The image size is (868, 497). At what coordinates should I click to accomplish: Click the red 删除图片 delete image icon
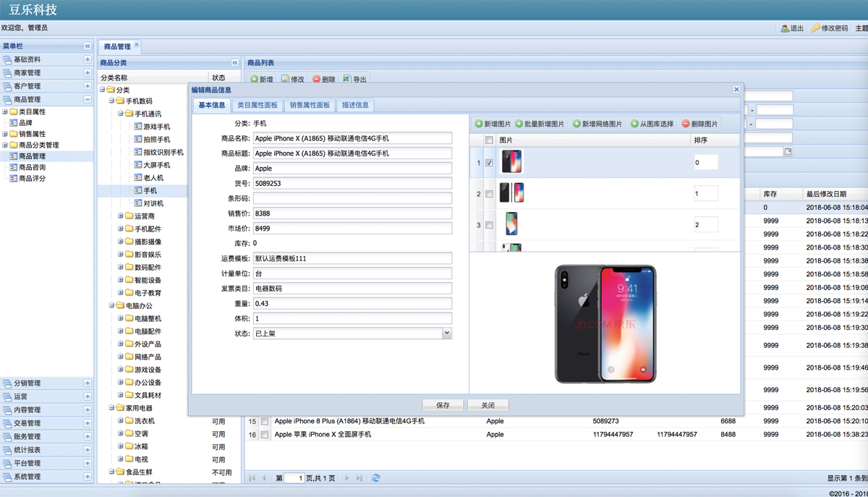(x=686, y=124)
